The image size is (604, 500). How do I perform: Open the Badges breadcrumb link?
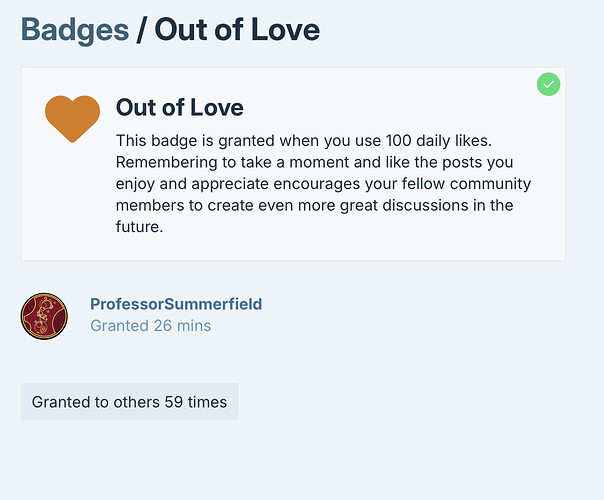pos(75,30)
